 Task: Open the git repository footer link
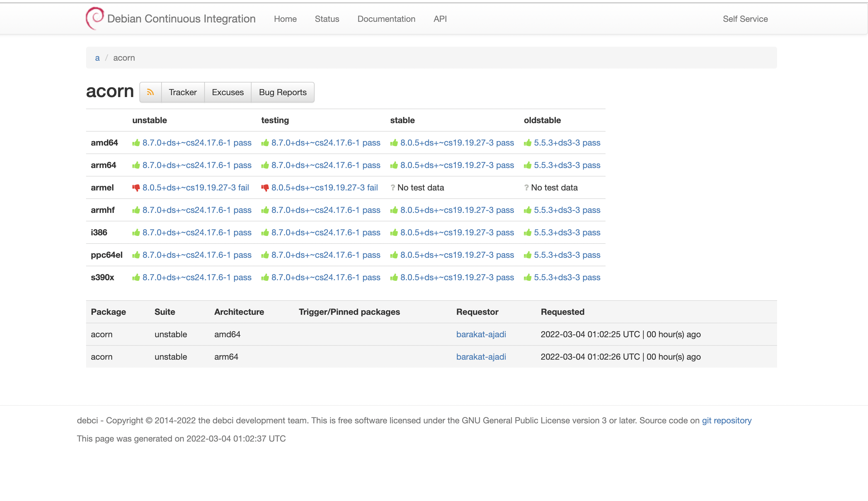727,420
